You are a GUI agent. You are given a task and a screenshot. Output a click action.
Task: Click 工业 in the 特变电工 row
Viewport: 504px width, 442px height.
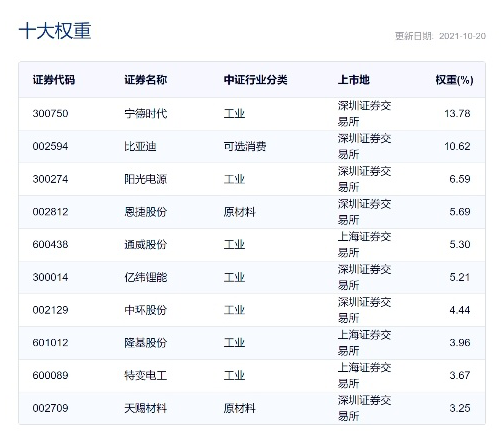[234, 375]
